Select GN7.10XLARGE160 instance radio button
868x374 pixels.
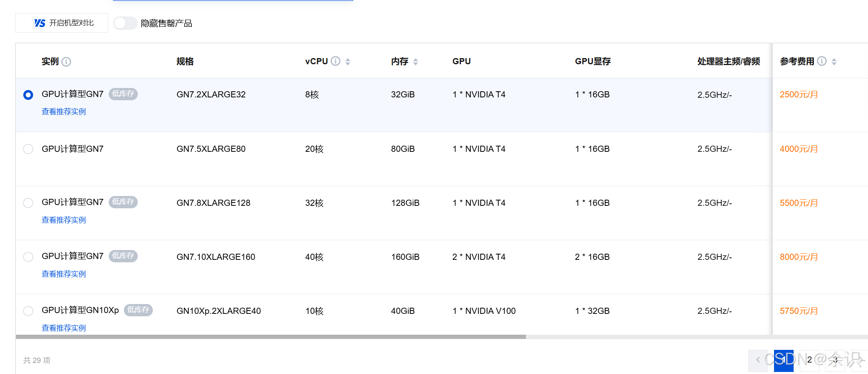28,257
